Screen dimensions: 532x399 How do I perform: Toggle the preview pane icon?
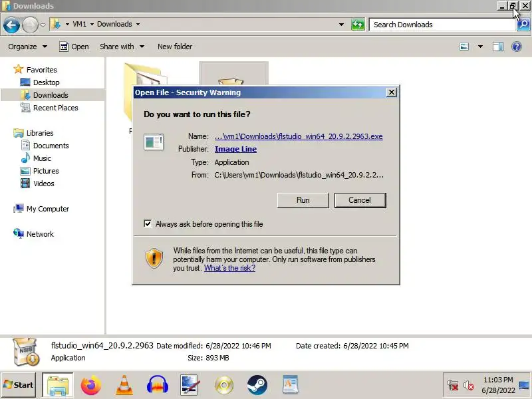tap(497, 47)
